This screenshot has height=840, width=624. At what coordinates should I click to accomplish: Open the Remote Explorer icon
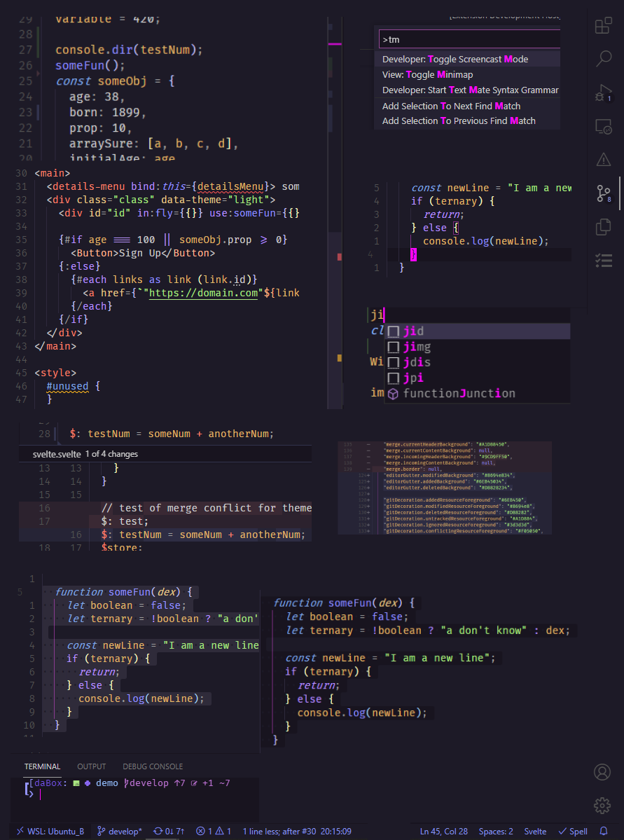(x=604, y=126)
